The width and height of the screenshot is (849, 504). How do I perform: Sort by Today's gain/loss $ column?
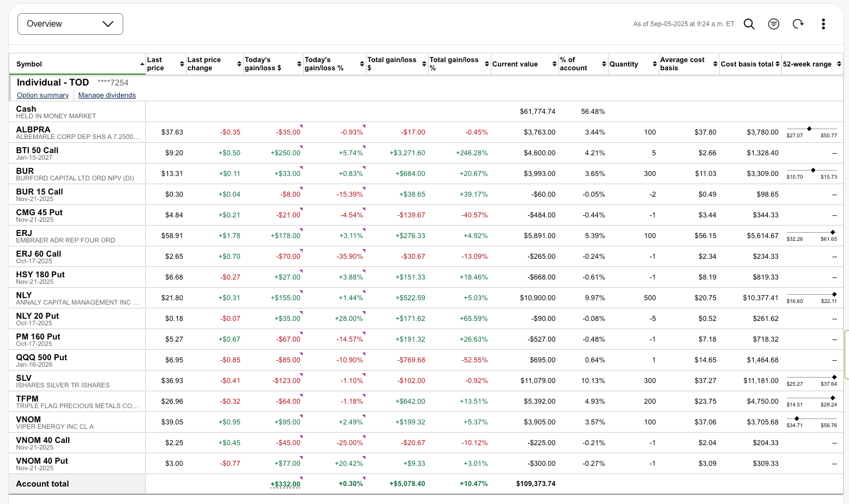coord(273,64)
